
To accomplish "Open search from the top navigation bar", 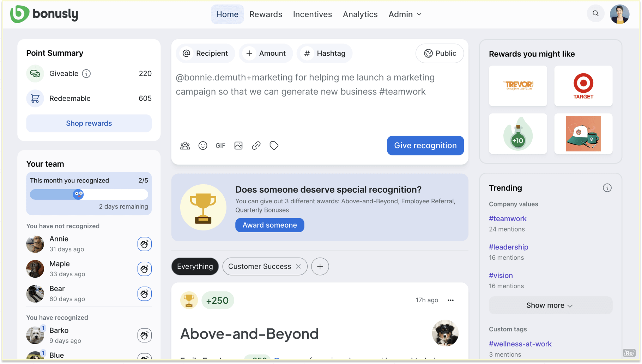I will (595, 13).
